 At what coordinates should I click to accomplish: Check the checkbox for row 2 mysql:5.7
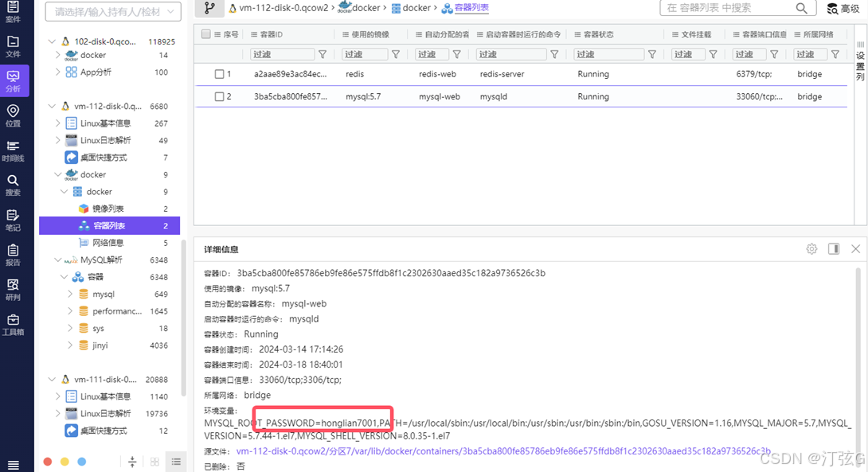[x=219, y=97]
